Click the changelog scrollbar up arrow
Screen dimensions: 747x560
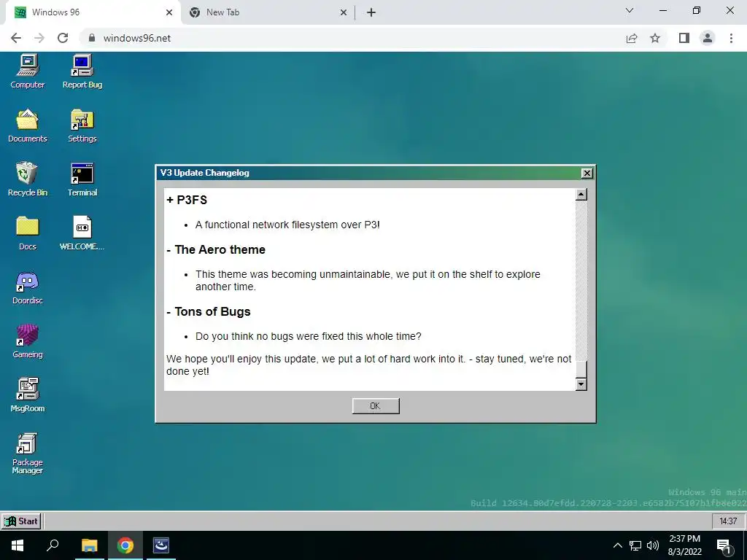581,194
